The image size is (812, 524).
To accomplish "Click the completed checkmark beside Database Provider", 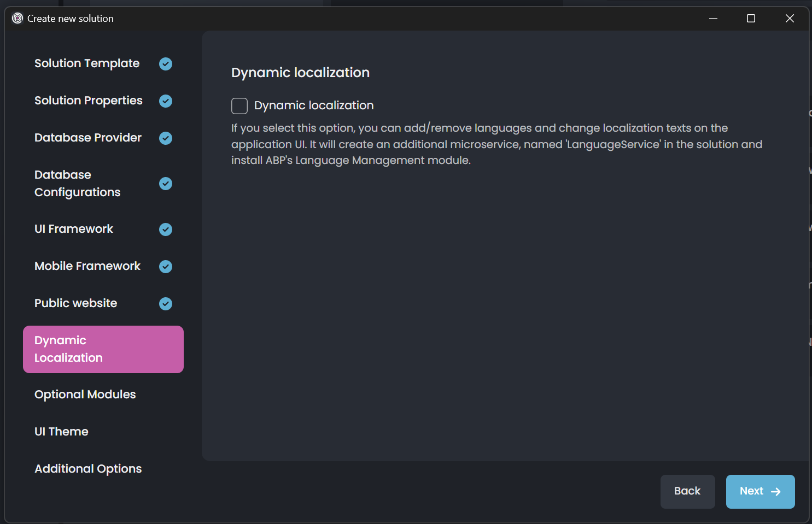I will (166, 138).
